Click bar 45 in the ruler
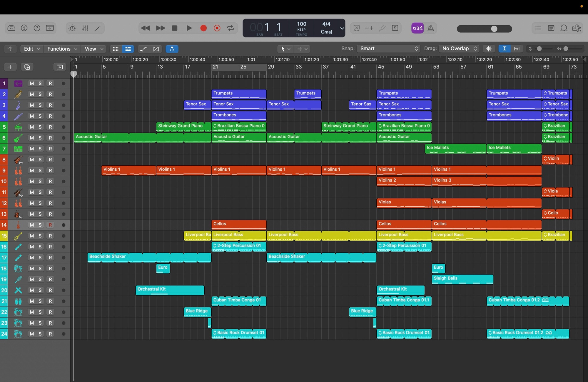This screenshot has width=588, height=382. tap(381, 67)
